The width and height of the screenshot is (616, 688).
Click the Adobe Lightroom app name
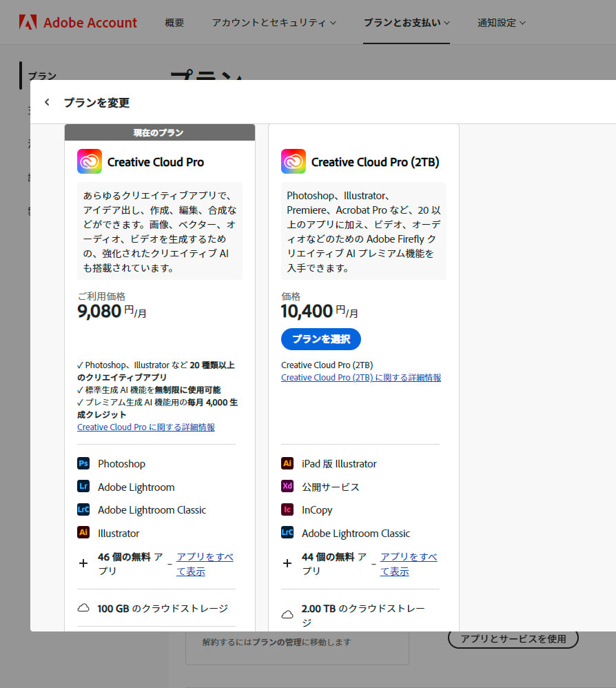coord(136,487)
